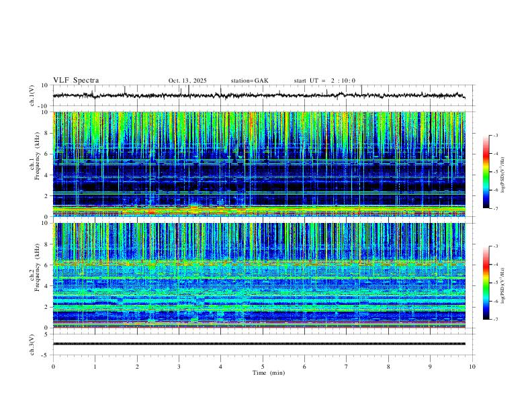Viewport: 532px width, 411px height.
Task: Click the "ch.3(V)" axis label
Action: (32, 345)
